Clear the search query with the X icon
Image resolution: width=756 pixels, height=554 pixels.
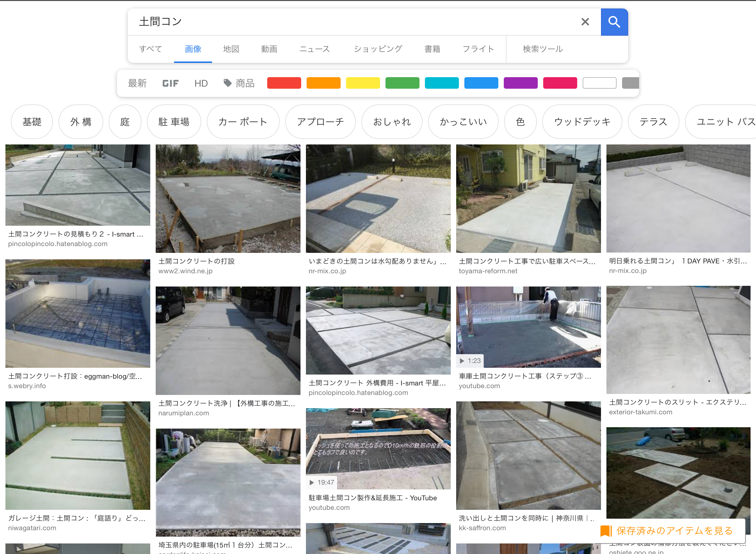pos(585,22)
